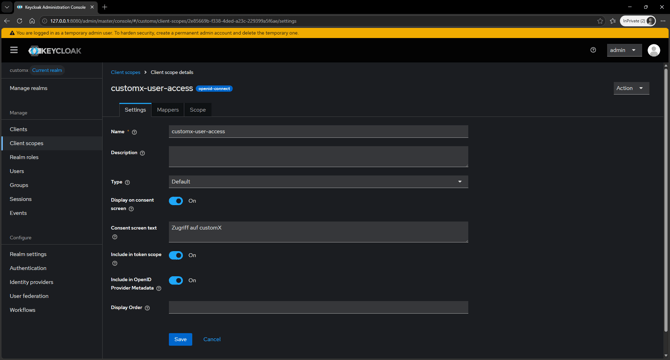
Task: Show help for OpenID Provider Metadata
Action: [159, 289]
